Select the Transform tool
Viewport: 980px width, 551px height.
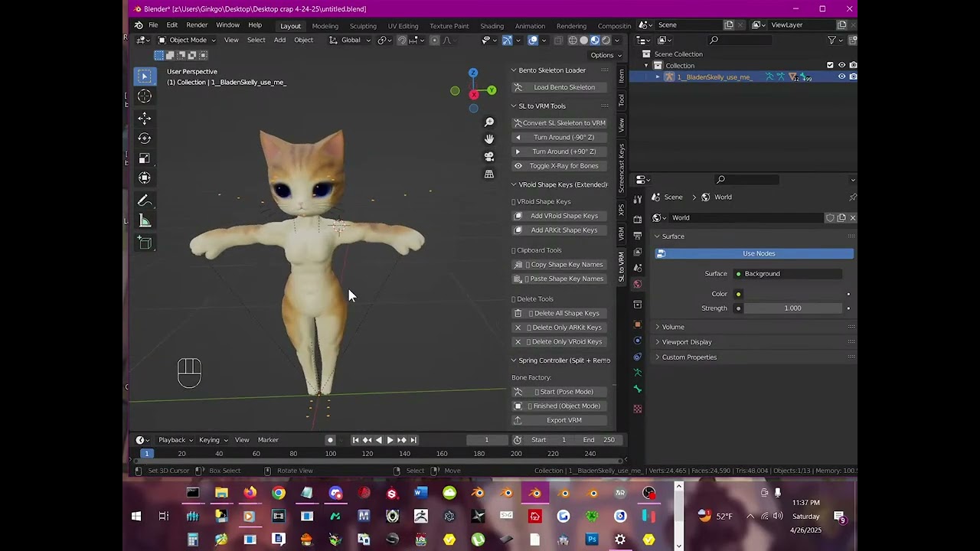coord(144,178)
